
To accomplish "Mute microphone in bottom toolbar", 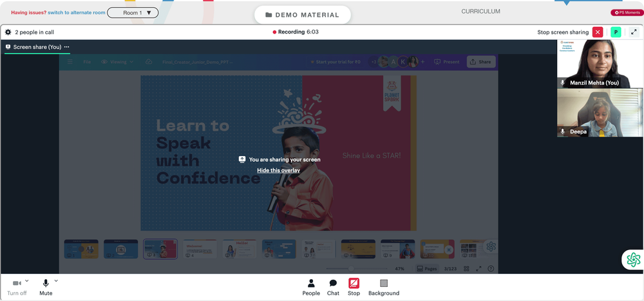I will tap(46, 287).
